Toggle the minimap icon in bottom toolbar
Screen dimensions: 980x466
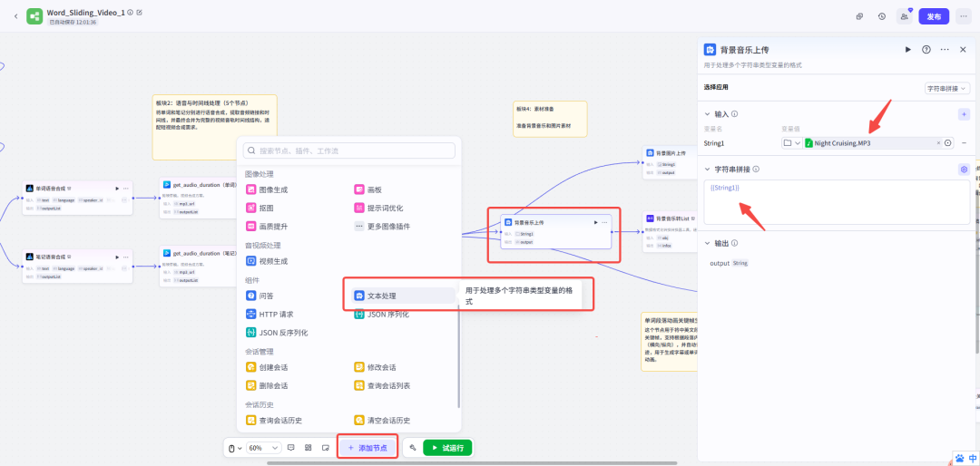326,448
